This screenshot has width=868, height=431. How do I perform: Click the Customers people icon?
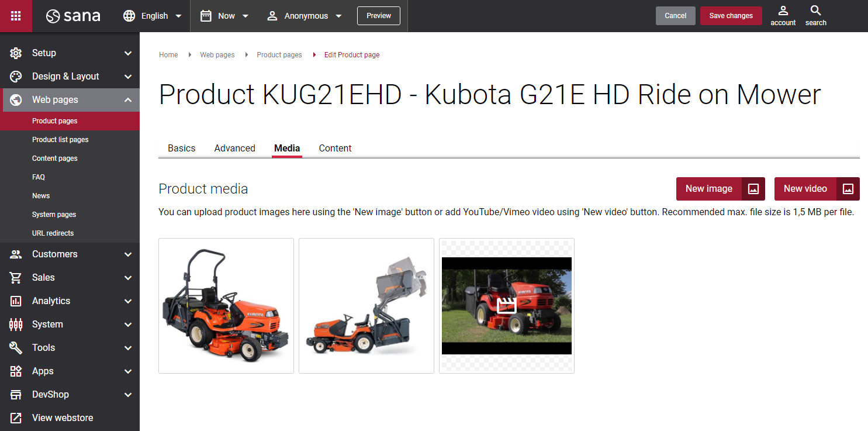coord(16,254)
